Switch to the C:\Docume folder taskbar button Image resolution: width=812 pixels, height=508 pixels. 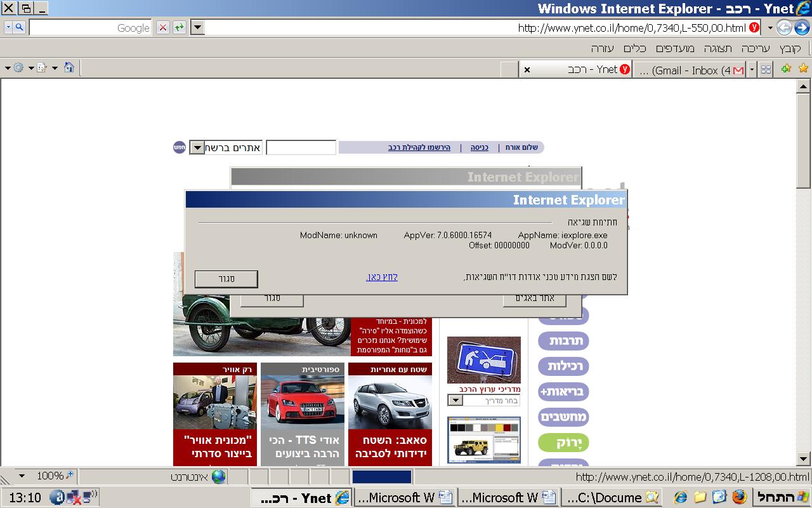(612, 497)
